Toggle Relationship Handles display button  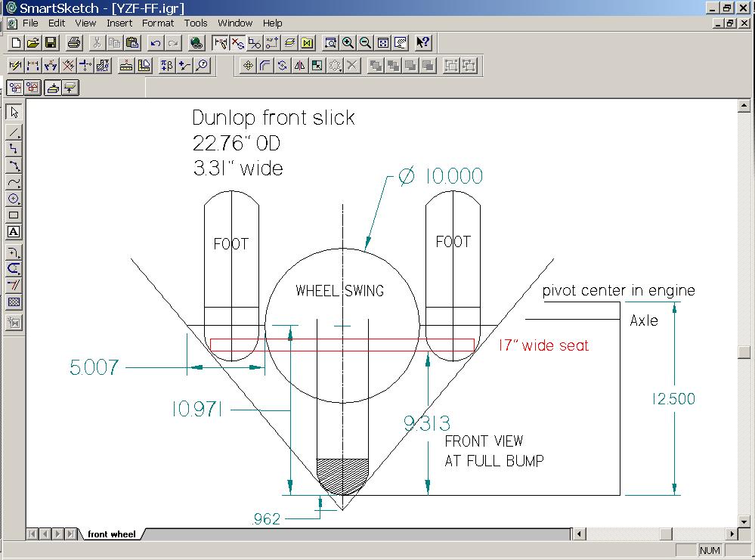click(237, 43)
